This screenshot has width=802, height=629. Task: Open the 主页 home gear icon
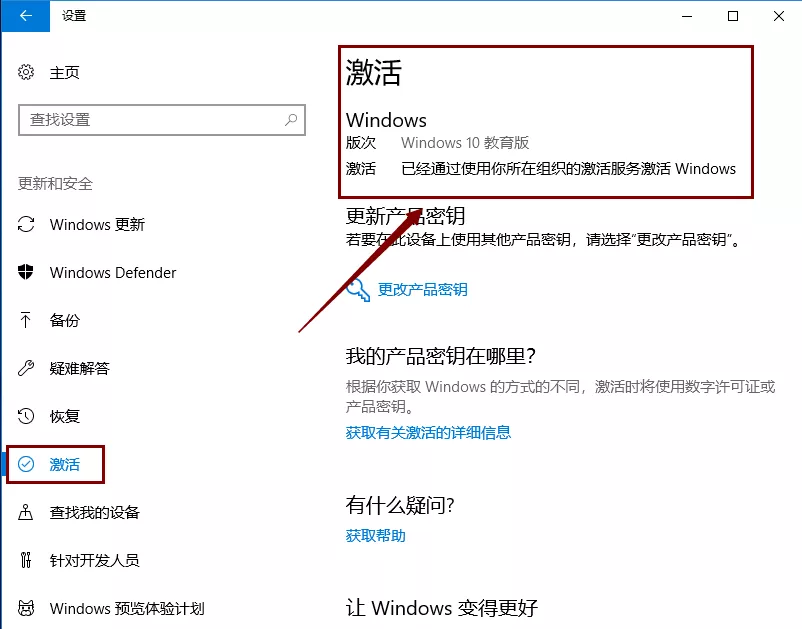(x=26, y=72)
